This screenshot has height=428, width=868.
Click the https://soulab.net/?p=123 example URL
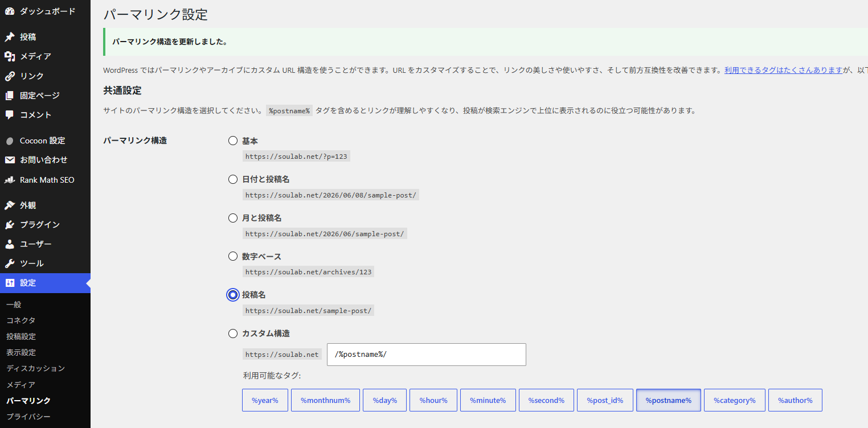click(296, 157)
